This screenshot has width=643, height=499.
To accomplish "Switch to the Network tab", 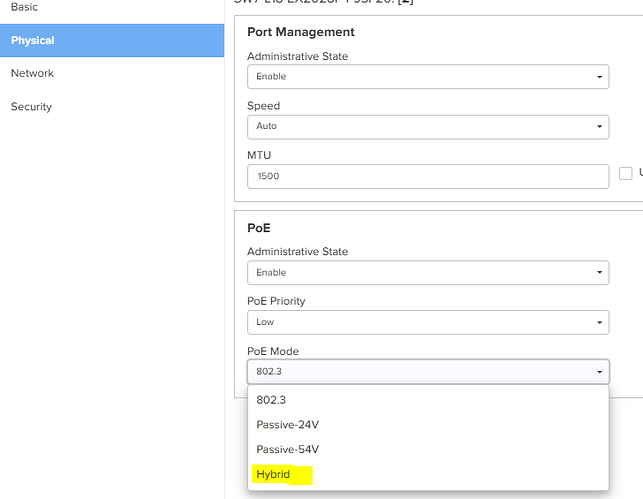I will click(x=32, y=73).
